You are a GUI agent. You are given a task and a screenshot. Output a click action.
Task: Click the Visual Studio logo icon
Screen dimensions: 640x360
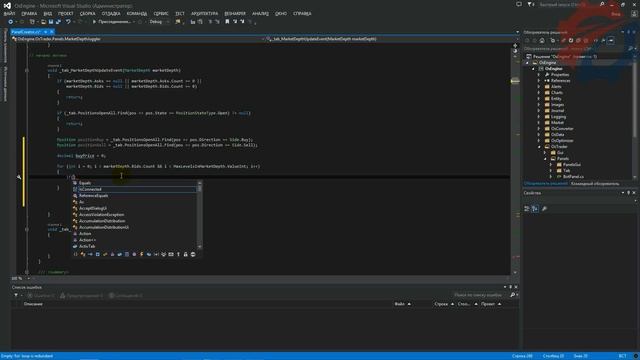(x=7, y=5)
